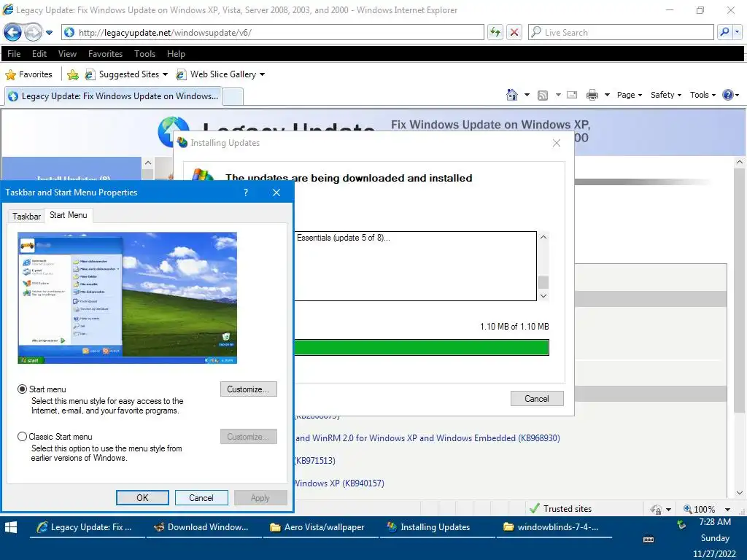The width and height of the screenshot is (747, 560).
Task: Click Cancel in Taskbar Properties dialog
Action: (x=201, y=497)
